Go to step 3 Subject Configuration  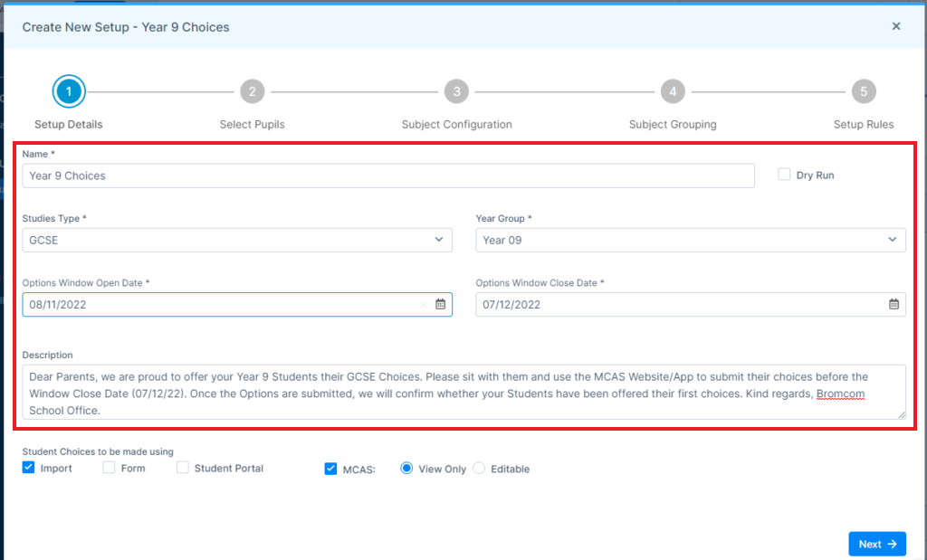point(456,91)
